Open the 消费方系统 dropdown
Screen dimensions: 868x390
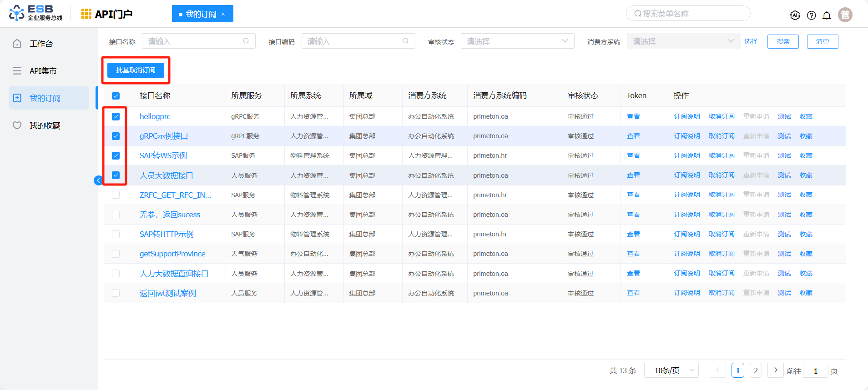pos(683,41)
